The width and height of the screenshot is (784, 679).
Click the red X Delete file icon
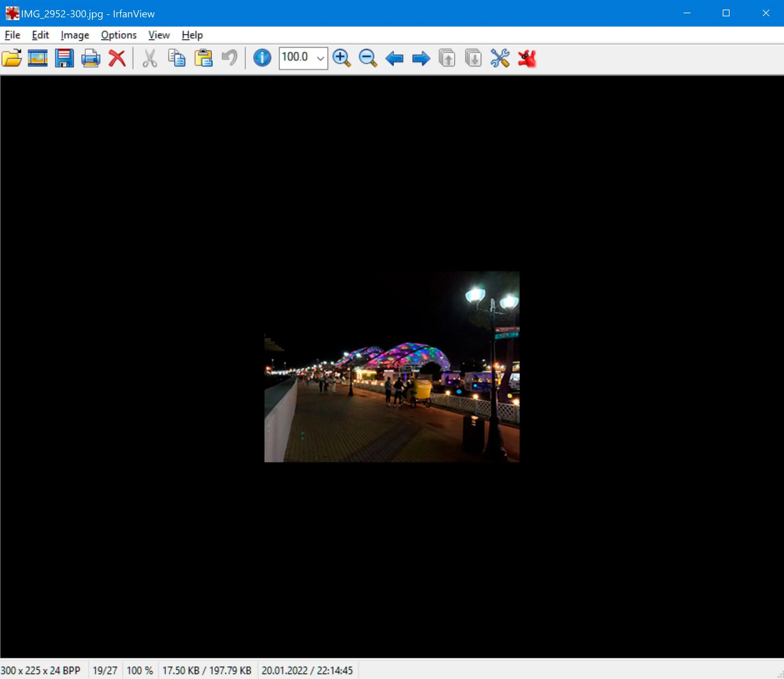[117, 58]
